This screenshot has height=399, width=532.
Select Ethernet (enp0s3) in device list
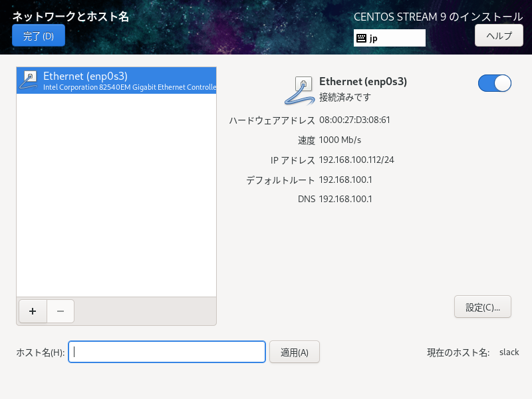click(x=116, y=80)
